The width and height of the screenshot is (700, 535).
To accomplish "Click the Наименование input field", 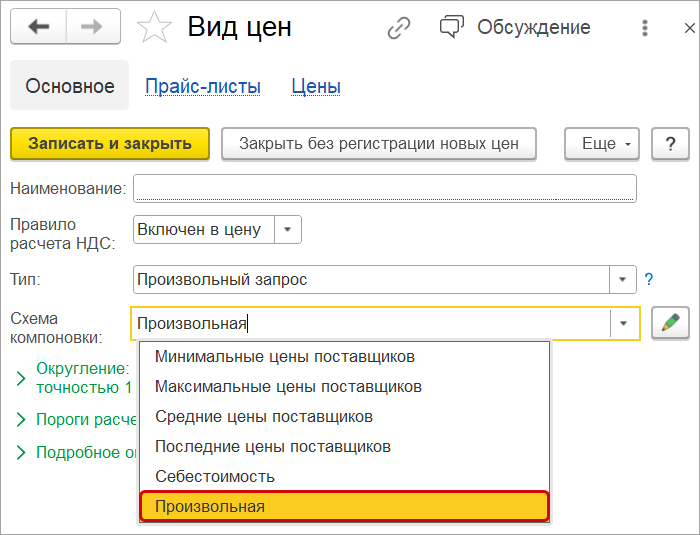I will pos(385,188).
